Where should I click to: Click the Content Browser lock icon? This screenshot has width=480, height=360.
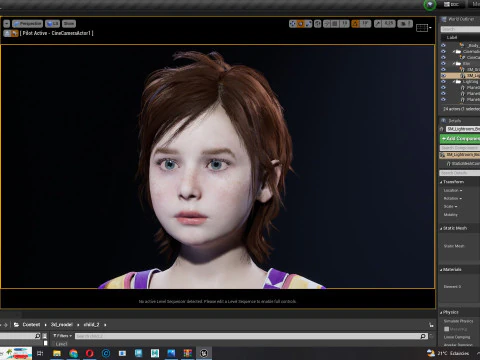pos(431,325)
